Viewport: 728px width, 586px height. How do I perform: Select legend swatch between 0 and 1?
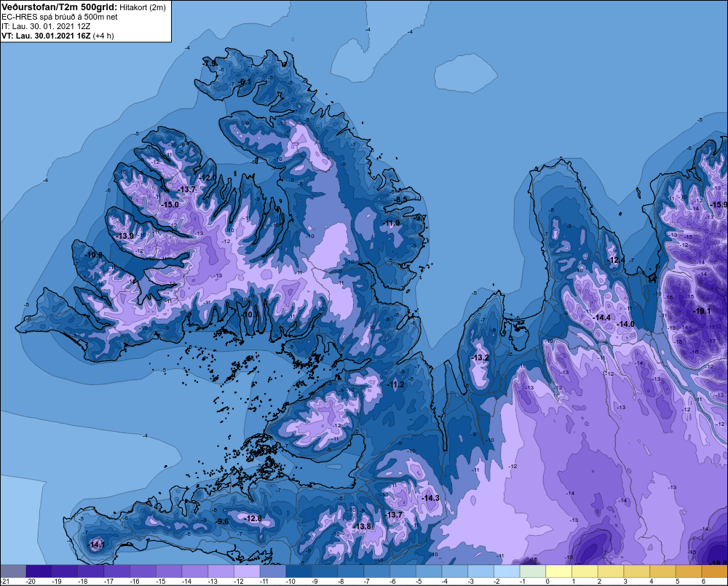[x=559, y=571]
